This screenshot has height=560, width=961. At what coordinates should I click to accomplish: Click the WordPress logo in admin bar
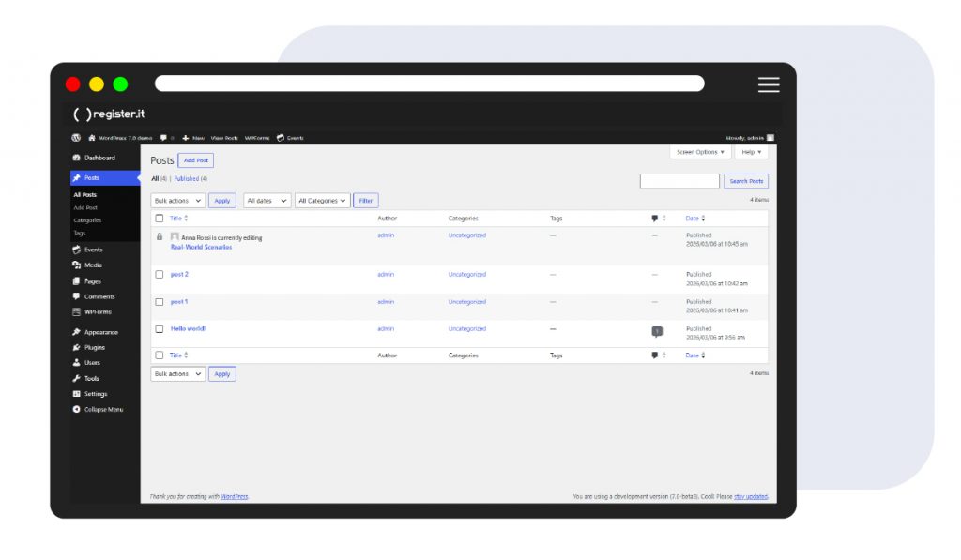(76, 138)
